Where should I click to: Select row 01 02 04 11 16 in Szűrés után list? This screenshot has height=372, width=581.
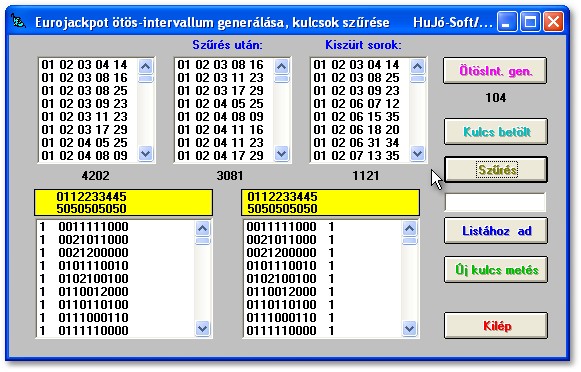[223, 130]
